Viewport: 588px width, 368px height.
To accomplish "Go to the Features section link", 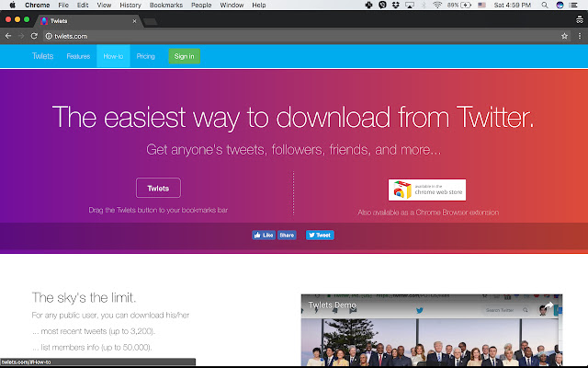I will click(78, 56).
